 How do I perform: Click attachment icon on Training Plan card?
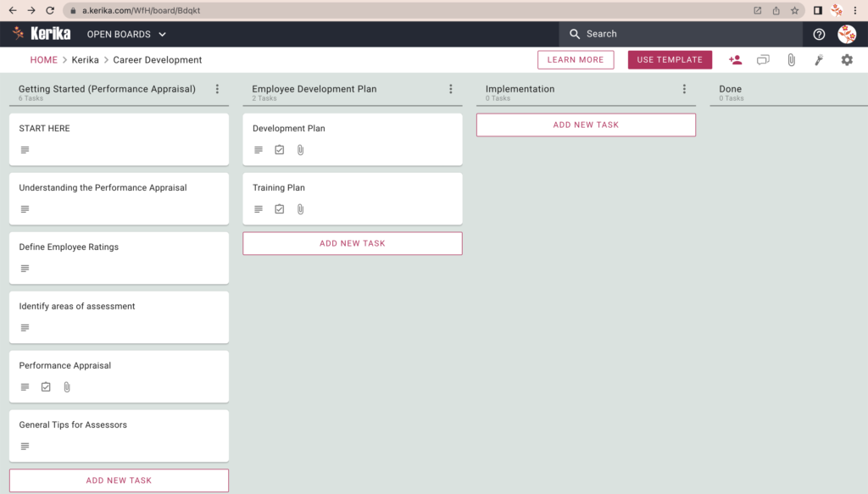coord(301,209)
